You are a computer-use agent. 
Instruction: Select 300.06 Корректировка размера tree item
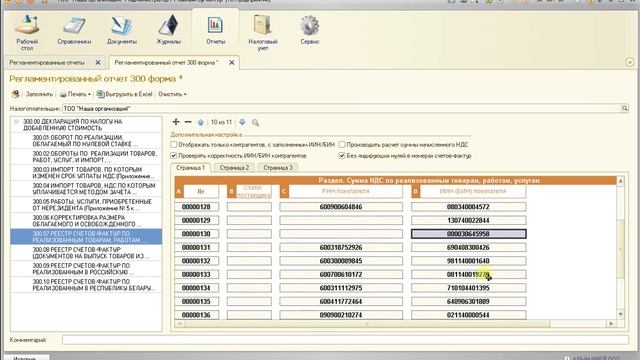point(86,221)
